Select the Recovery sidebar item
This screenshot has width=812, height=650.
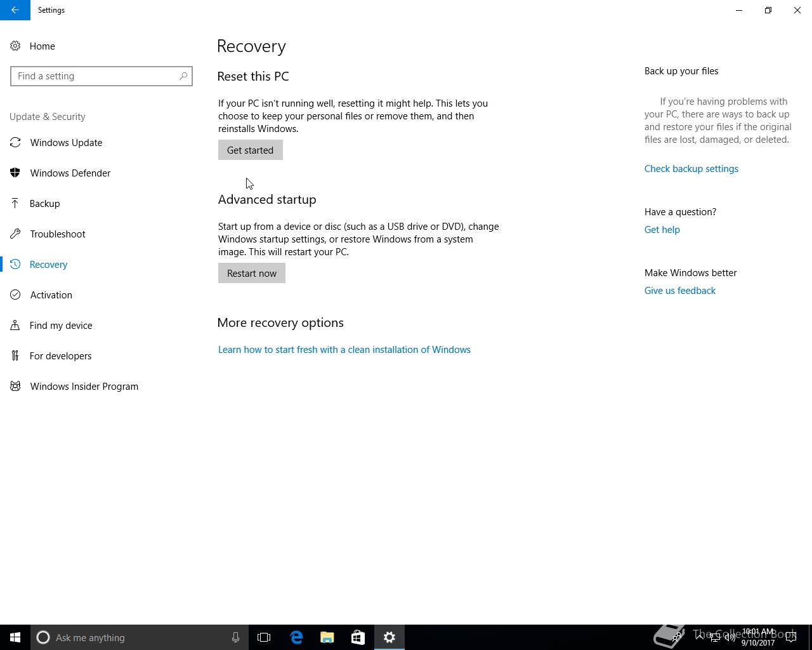[101, 264]
